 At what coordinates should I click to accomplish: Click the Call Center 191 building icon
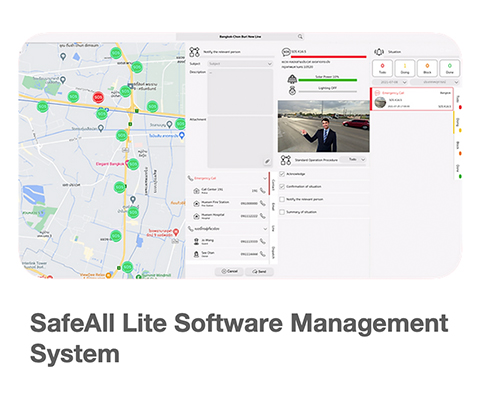[x=196, y=191]
